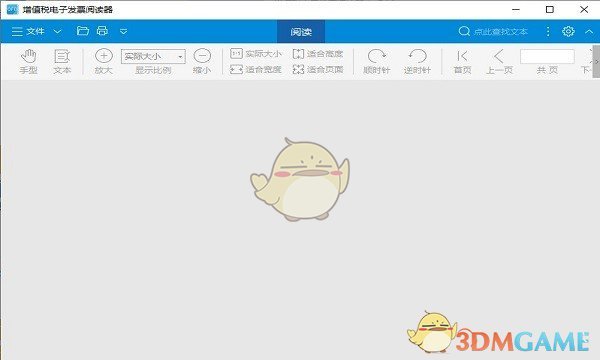Click the 放大 zoom in button
Viewport: 600px width, 360px height.
pyautogui.click(x=103, y=61)
